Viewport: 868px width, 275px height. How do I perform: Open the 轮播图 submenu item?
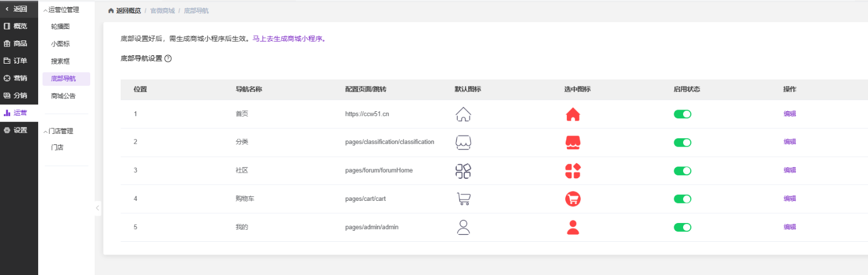coord(60,27)
